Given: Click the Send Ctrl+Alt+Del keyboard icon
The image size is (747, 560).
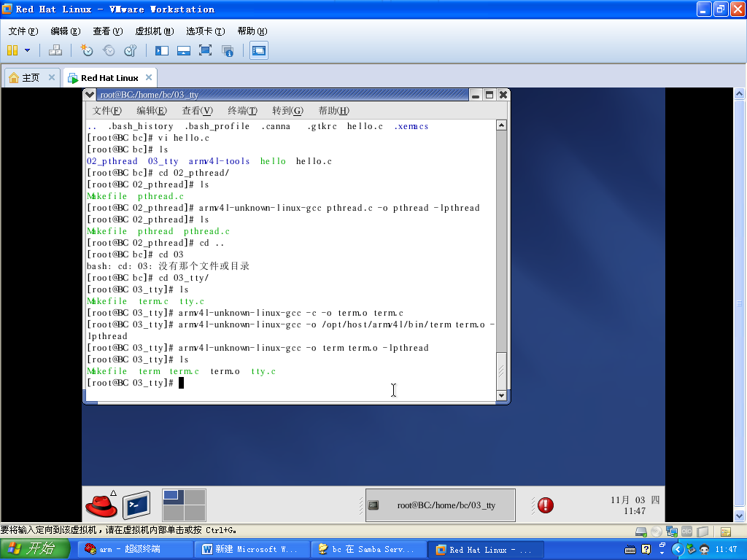Looking at the screenshot, I should [55, 50].
